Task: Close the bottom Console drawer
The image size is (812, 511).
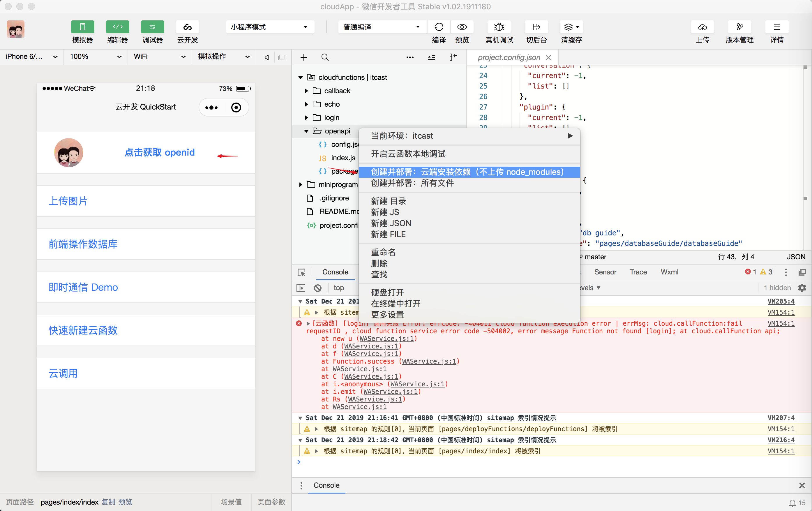Action: click(802, 485)
